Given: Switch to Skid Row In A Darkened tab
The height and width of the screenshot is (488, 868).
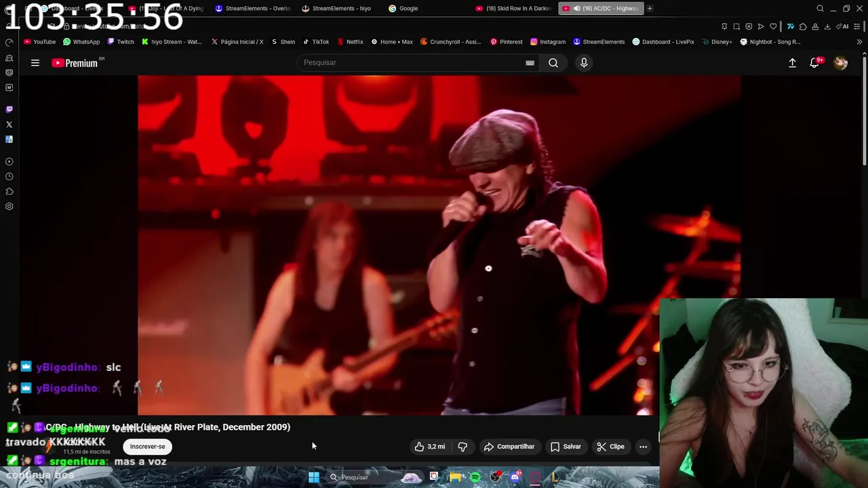Looking at the screenshot, I should point(513,8).
